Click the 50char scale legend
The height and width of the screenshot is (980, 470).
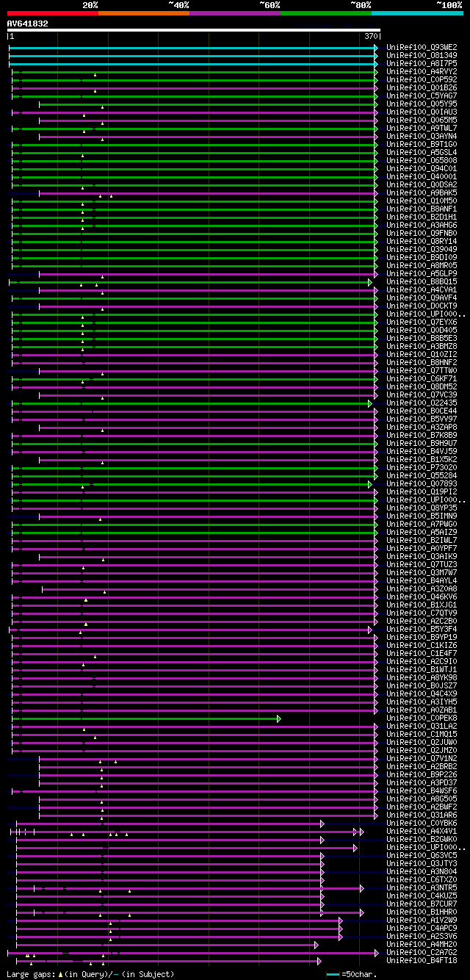coord(351,974)
